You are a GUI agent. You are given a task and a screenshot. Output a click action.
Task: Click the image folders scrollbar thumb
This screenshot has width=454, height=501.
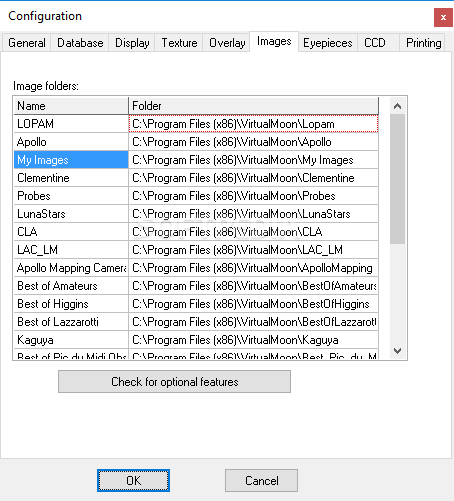(397, 179)
